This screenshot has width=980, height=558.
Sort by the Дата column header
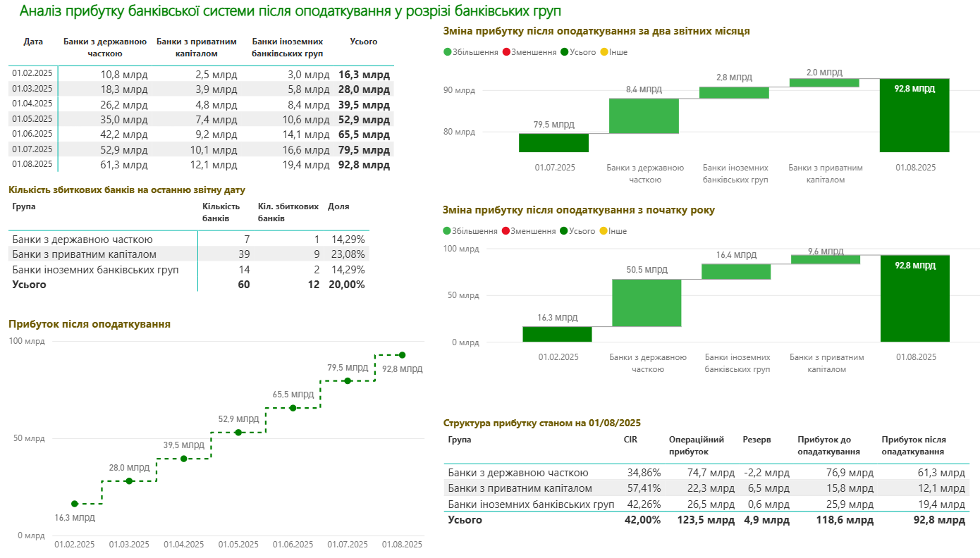pyautogui.click(x=33, y=42)
